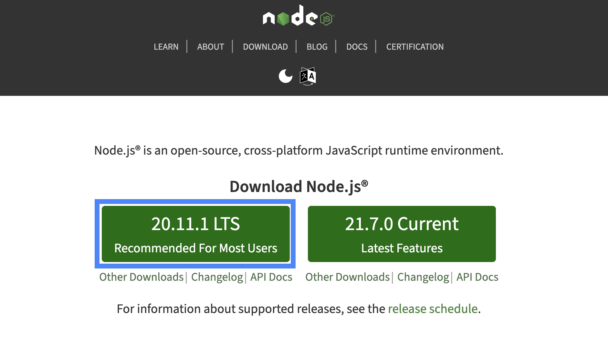The width and height of the screenshot is (608, 364).
Task: Open the CERTIFICATION nav link
Action: 415,47
